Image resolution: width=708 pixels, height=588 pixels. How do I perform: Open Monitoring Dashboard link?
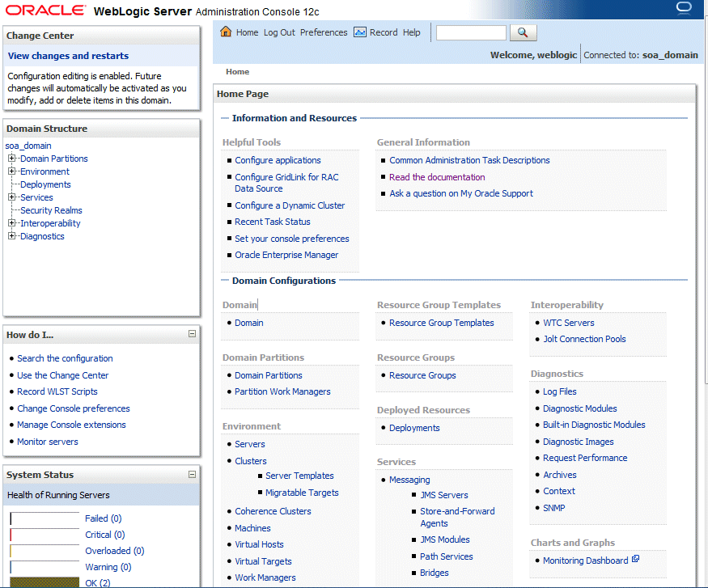point(585,561)
